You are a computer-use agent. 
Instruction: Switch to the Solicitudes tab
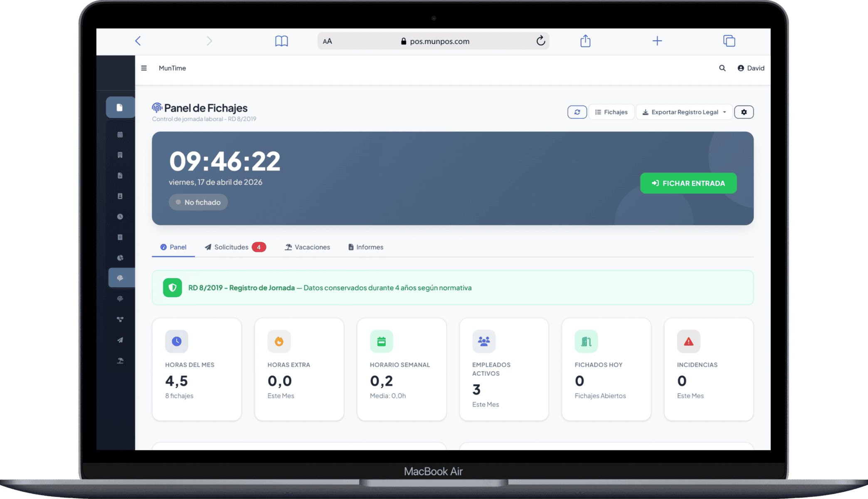pos(235,247)
